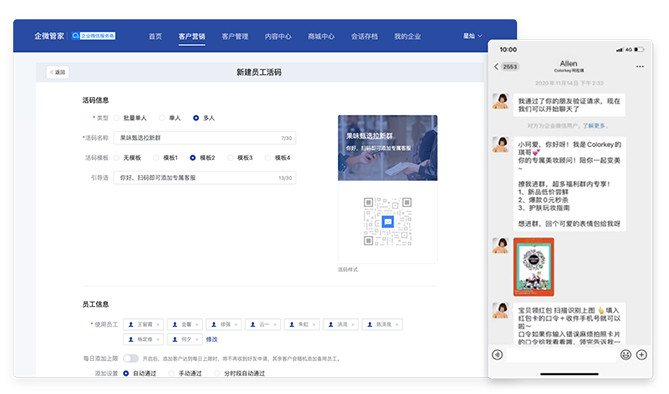This screenshot has height=394, width=669.
Task: Open the 客户营销 tab
Action: coord(192,36)
